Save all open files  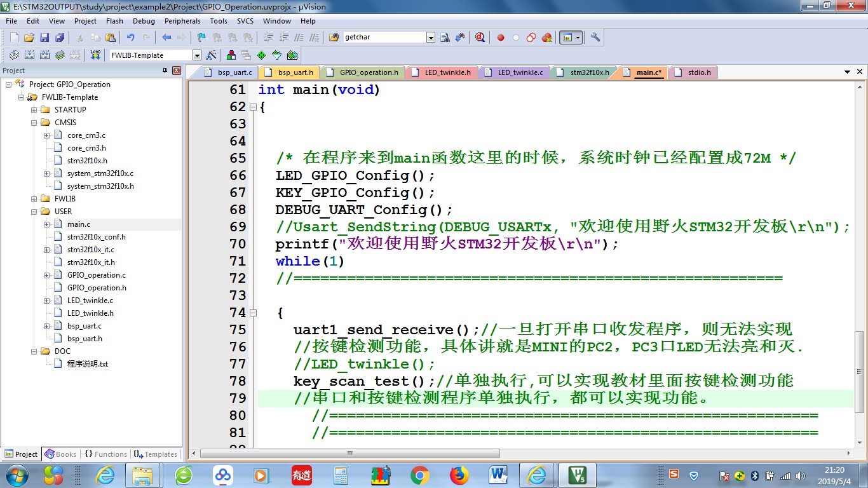coord(58,37)
